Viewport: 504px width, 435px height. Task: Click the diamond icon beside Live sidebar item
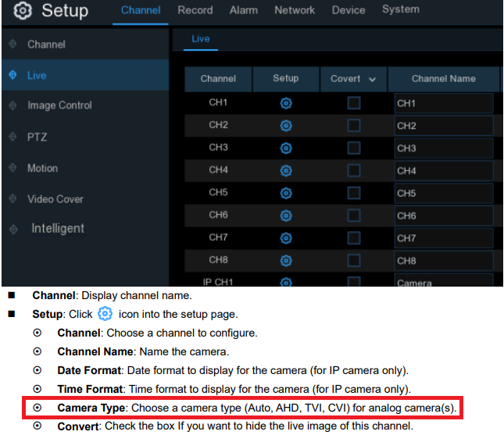13,75
